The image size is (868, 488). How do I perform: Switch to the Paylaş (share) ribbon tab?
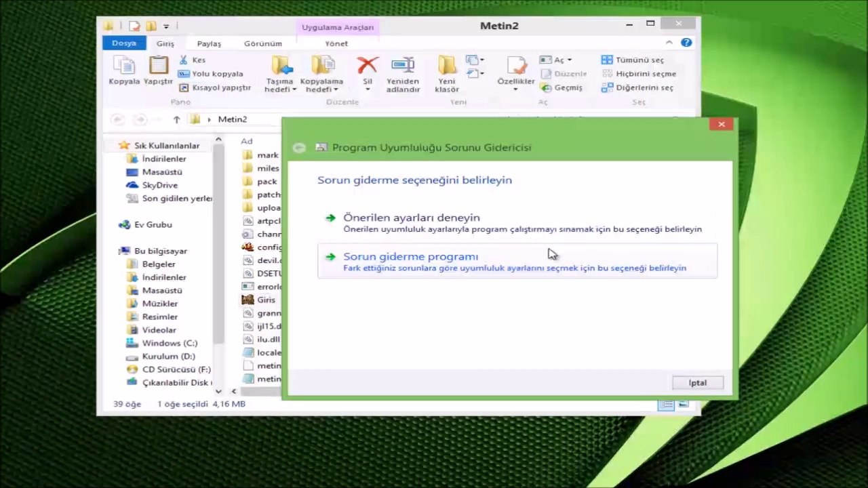point(209,43)
